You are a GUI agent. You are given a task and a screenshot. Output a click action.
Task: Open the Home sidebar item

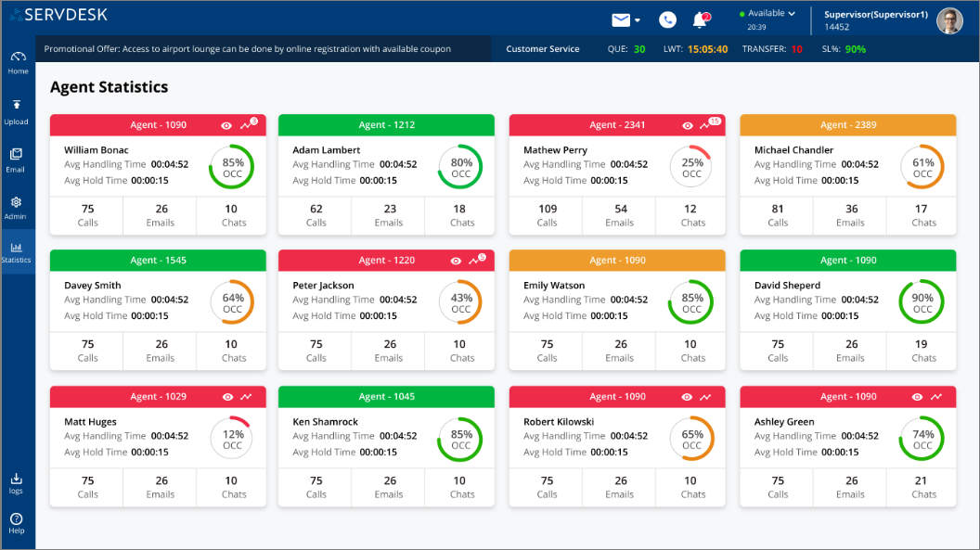point(19,62)
